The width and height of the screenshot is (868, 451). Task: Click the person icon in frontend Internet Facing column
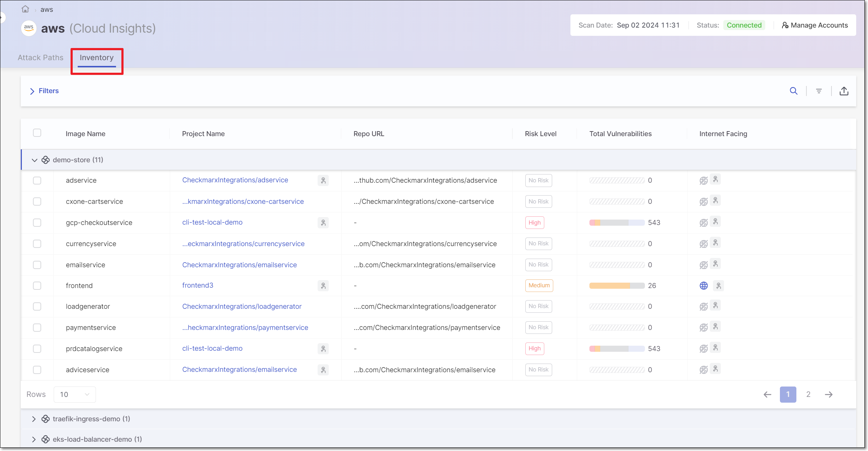click(718, 286)
